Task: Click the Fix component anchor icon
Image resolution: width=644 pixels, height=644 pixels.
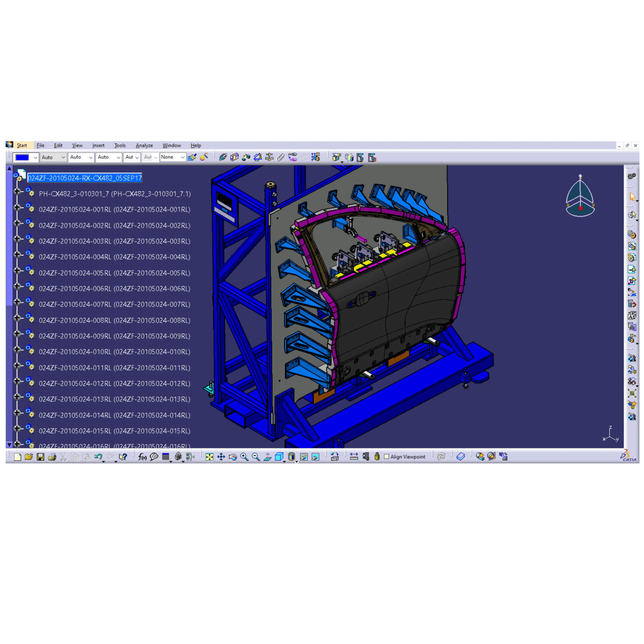Action: (269, 157)
